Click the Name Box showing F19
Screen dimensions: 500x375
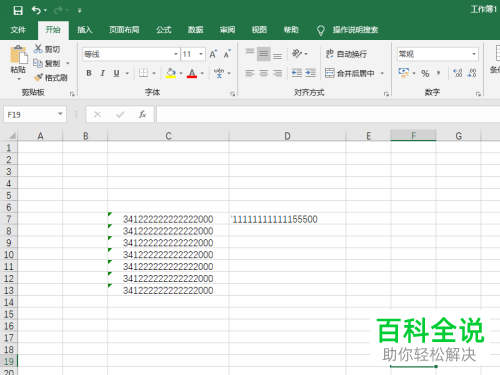35,114
